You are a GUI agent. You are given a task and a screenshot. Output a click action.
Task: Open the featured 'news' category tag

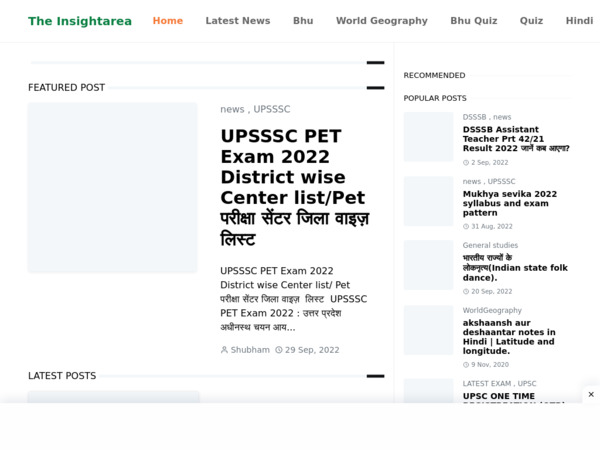point(232,109)
